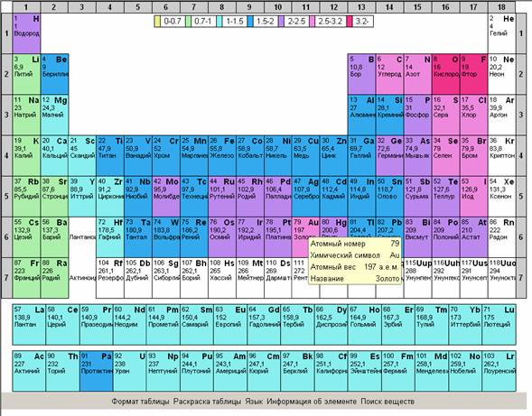Select the Aluminium (Al) cell
Screen dimensions: 532x416
[361, 115]
